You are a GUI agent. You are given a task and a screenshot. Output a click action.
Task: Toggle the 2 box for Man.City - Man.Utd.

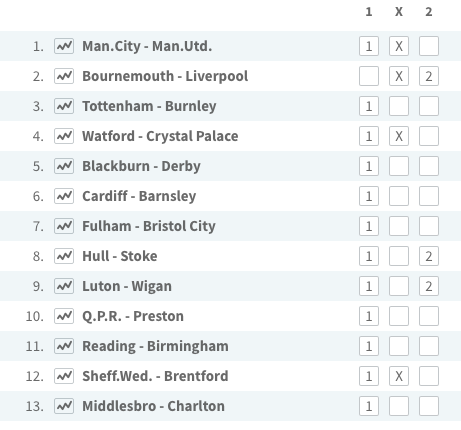pos(429,46)
